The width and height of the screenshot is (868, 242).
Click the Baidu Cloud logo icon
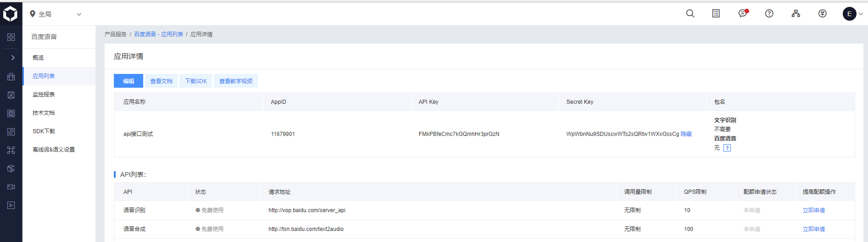pyautogui.click(x=11, y=14)
